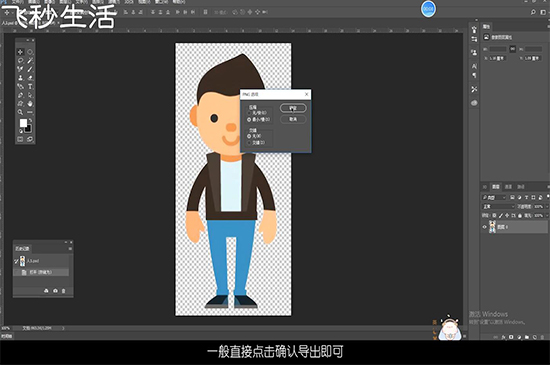Viewport: 550px width, 365px height.
Task: Filter layers by shape layer icon
Action: [x=533, y=197]
